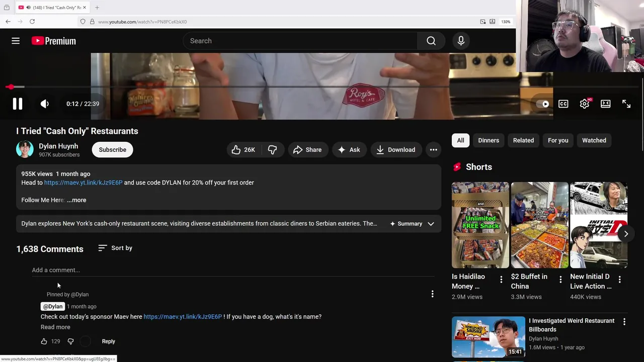This screenshot has width=644, height=362.
Task: Expand description with ...more
Action: click(x=76, y=200)
